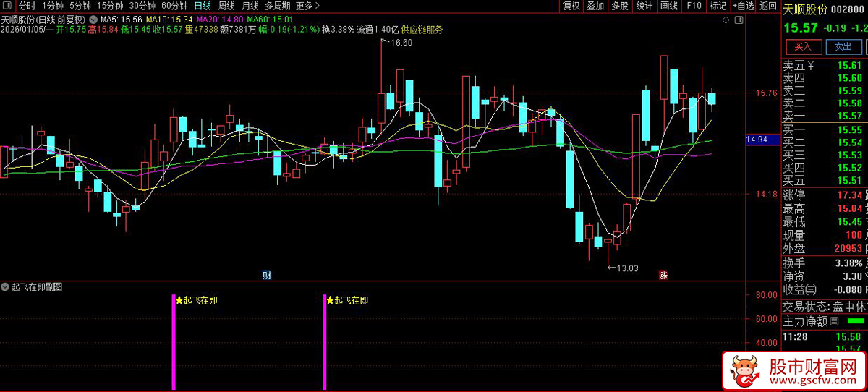Image resolution: width=868 pixels, height=392 pixels.
Task: Click the 天顺股份 stock name in side panel
Action: pos(805,9)
